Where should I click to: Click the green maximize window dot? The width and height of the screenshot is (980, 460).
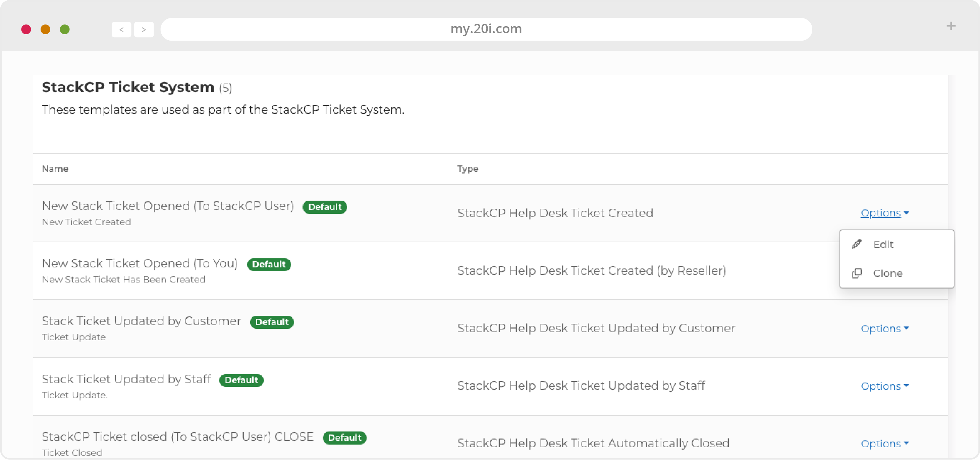click(x=65, y=29)
